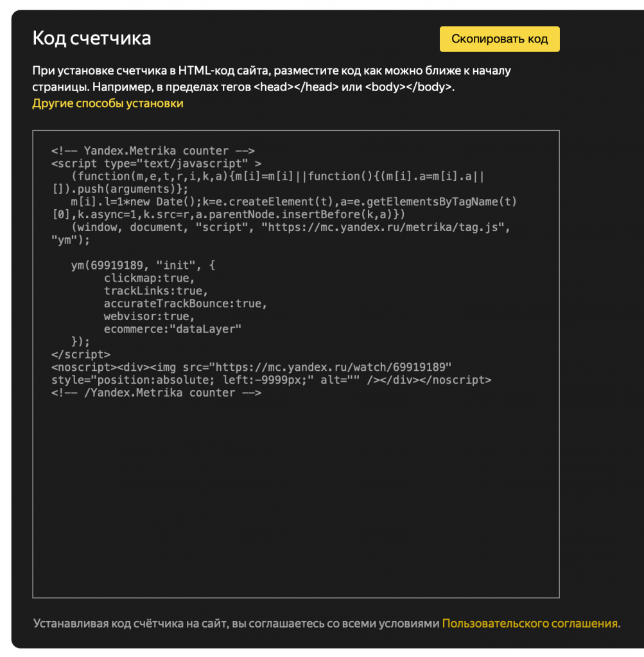Click the line 'ym(69919189, "init", {'
This screenshot has width=644, height=657.
pos(143,265)
